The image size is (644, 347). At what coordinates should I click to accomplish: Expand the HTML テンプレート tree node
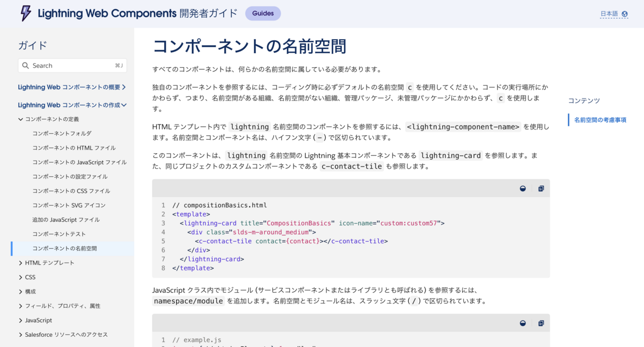tap(20, 263)
